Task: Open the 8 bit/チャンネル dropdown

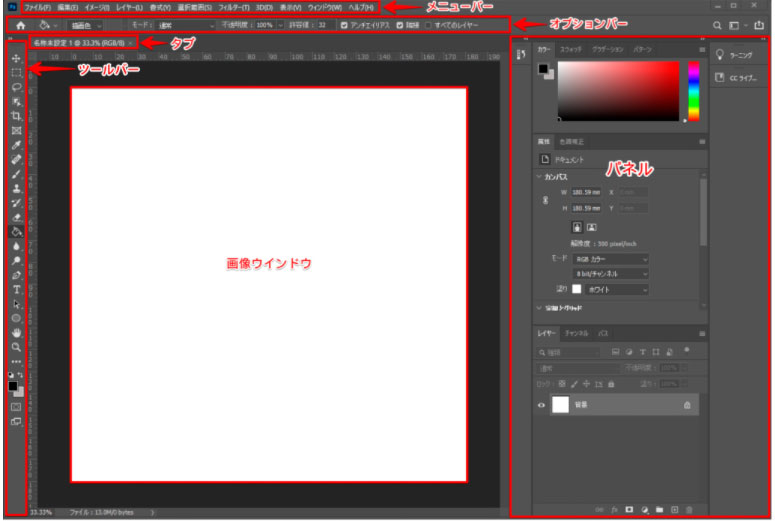Action: (x=610, y=274)
